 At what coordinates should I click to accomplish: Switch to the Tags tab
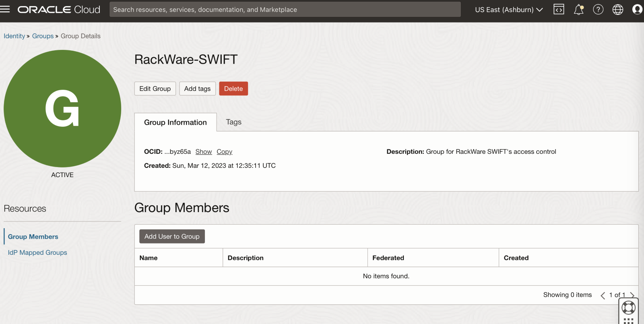point(233,122)
